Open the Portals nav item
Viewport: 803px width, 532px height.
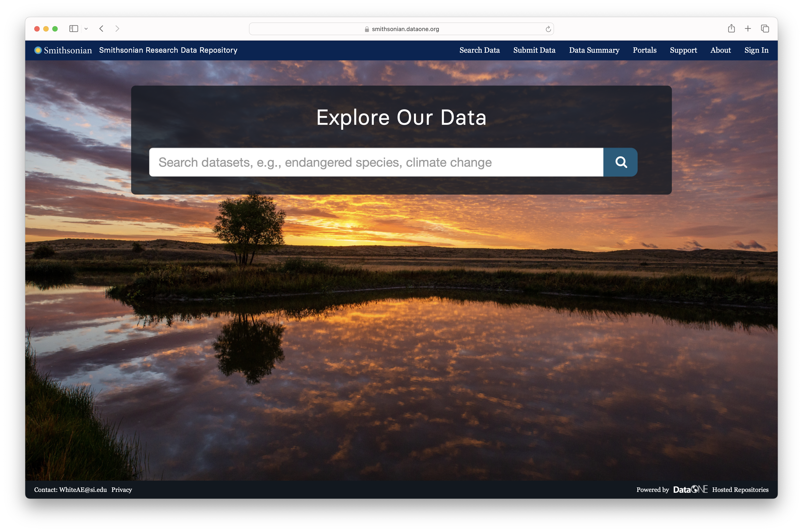pos(645,50)
